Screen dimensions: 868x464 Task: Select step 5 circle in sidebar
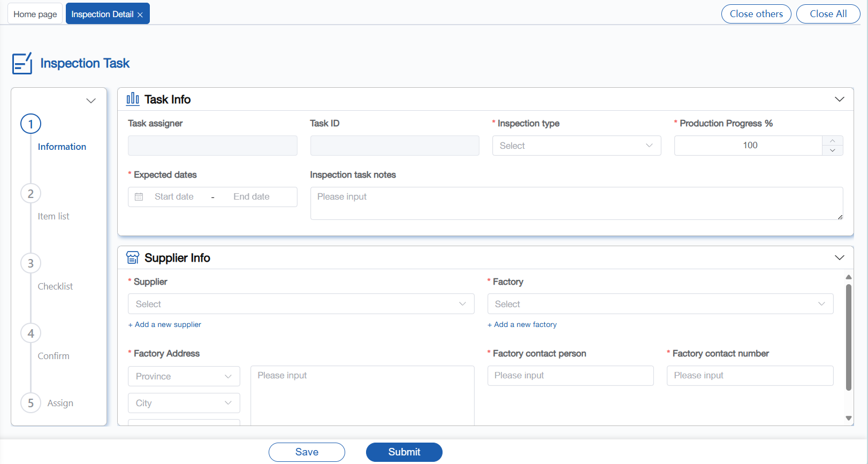[31, 403]
